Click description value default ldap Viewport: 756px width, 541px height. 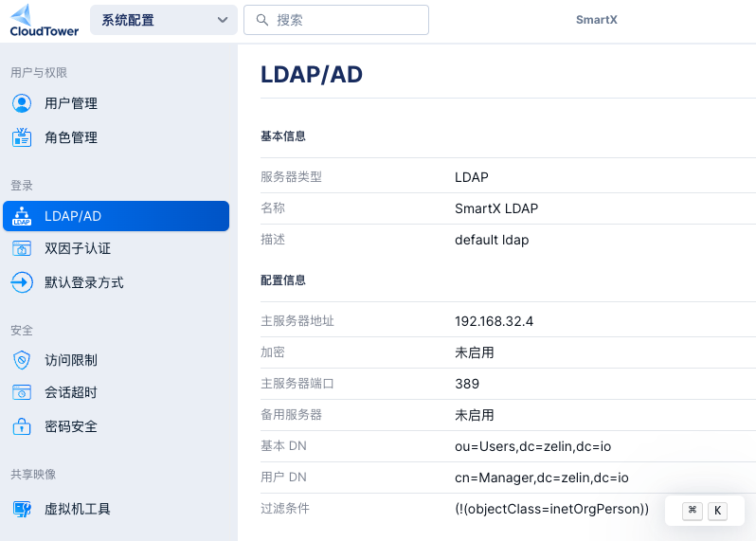[x=492, y=240]
